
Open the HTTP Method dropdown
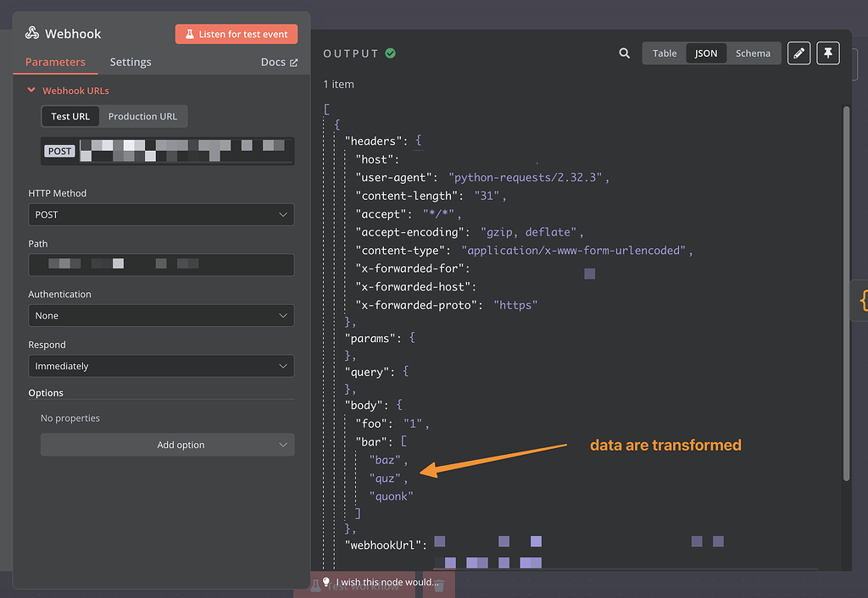click(161, 214)
